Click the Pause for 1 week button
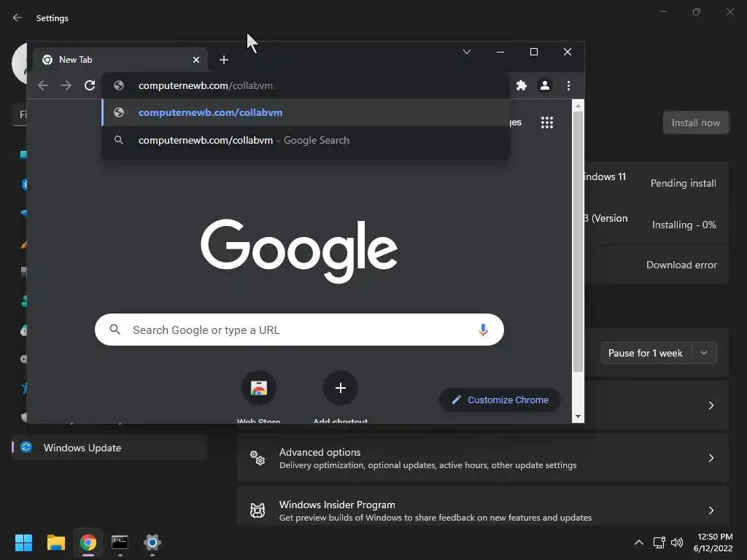Viewport: 747px width, 560px height. click(646, 354)
